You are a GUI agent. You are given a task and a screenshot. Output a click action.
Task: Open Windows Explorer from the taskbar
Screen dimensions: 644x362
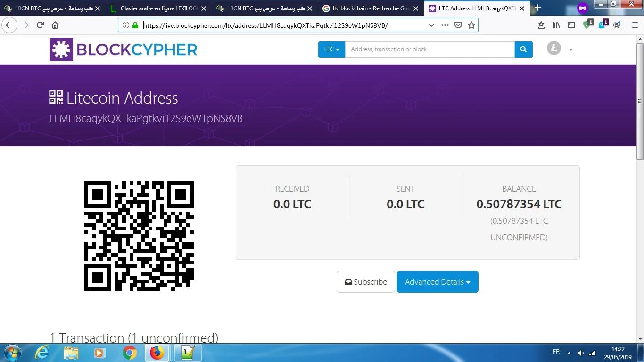71,353
